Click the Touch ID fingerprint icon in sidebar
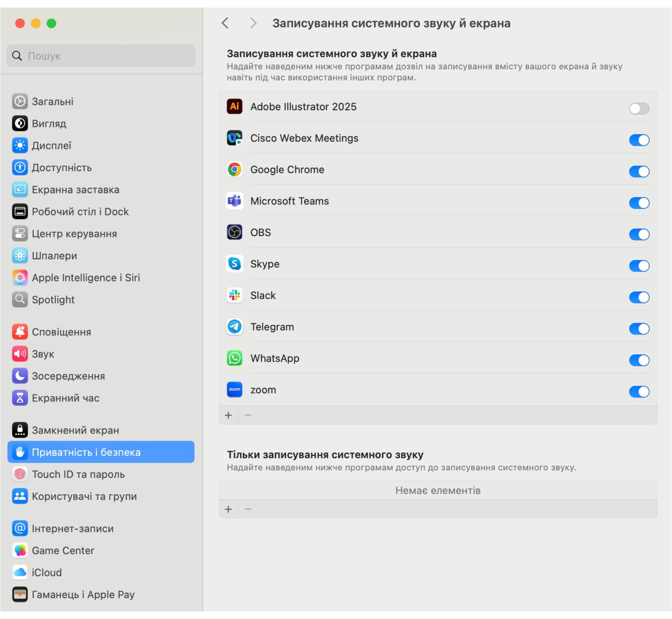 pos(20,474)
